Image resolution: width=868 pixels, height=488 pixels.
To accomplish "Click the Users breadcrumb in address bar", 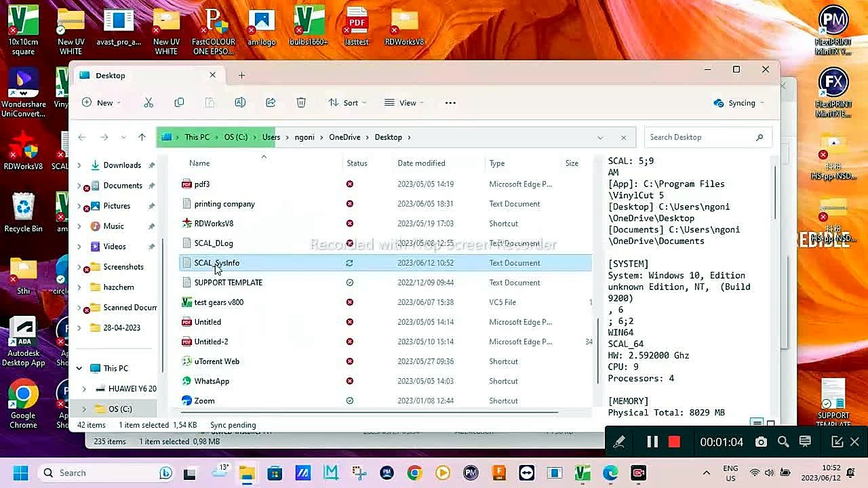I will (271, 137).
